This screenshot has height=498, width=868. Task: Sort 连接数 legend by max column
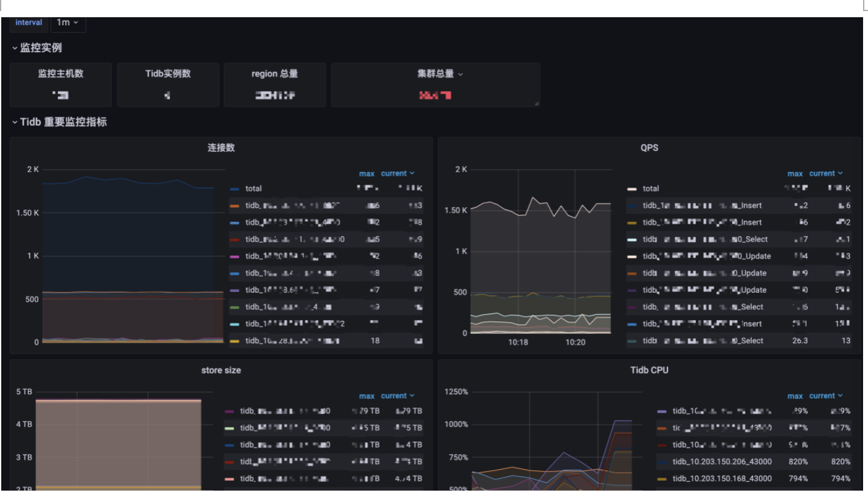[367, 174]
